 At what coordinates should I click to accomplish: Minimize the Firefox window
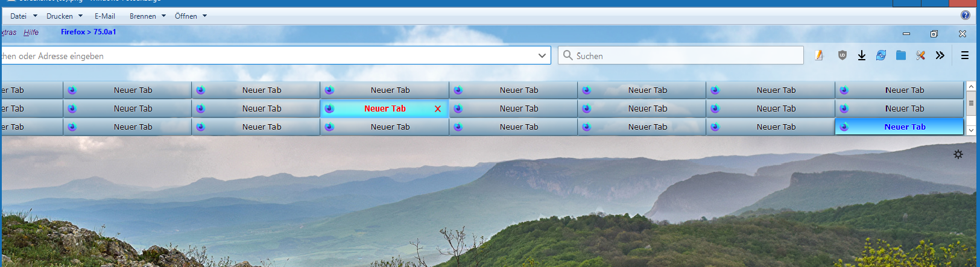coord(906,34)
